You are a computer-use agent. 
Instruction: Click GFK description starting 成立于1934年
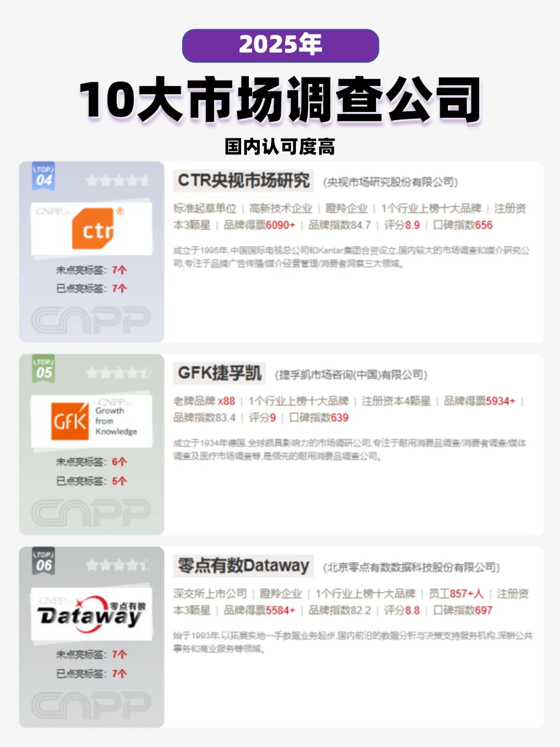click(x=350, y=450)
